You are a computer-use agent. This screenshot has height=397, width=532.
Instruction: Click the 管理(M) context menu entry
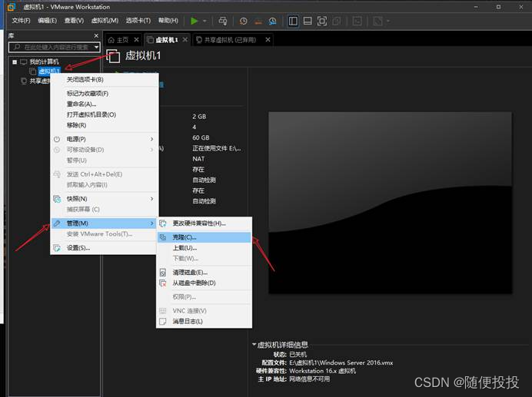click(x=105, y=223)
